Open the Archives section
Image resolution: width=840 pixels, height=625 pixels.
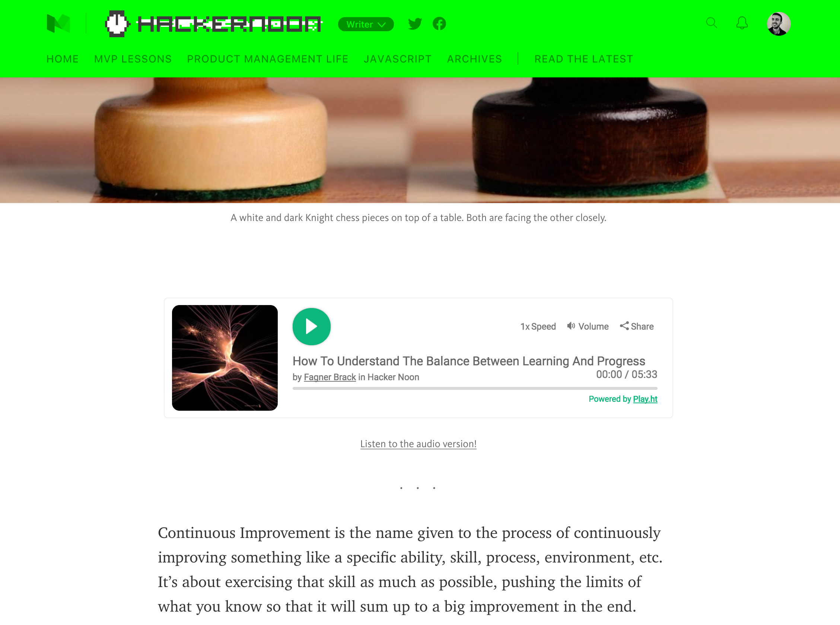tap(474, 59)
